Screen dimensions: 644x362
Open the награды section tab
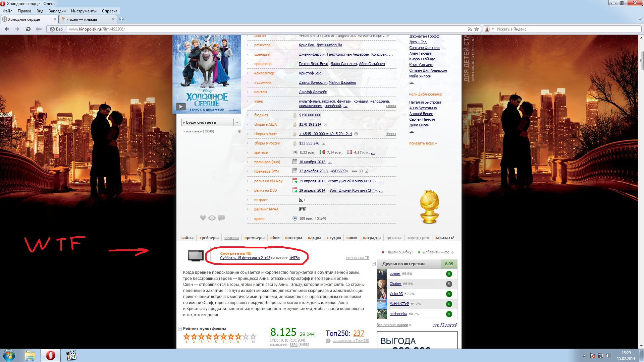[372, 238]
